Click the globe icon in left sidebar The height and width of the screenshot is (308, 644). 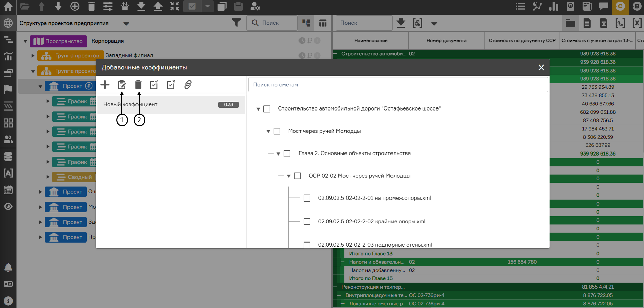pyautogui.click(x=8, y=23)
